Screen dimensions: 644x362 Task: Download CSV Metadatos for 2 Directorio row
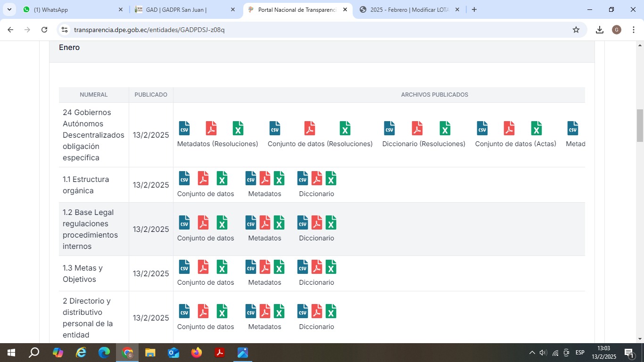pos(251,311)
